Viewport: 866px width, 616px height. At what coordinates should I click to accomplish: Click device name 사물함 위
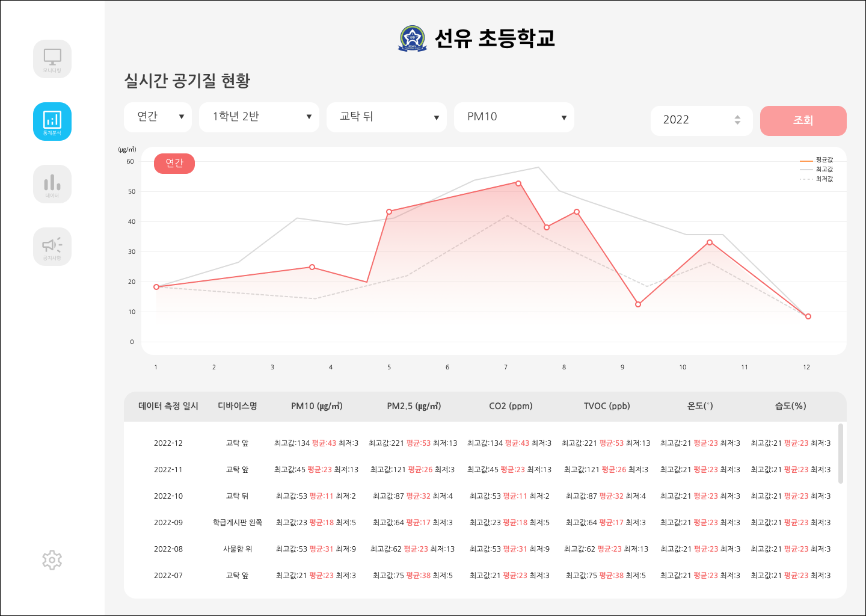(238, 549)
